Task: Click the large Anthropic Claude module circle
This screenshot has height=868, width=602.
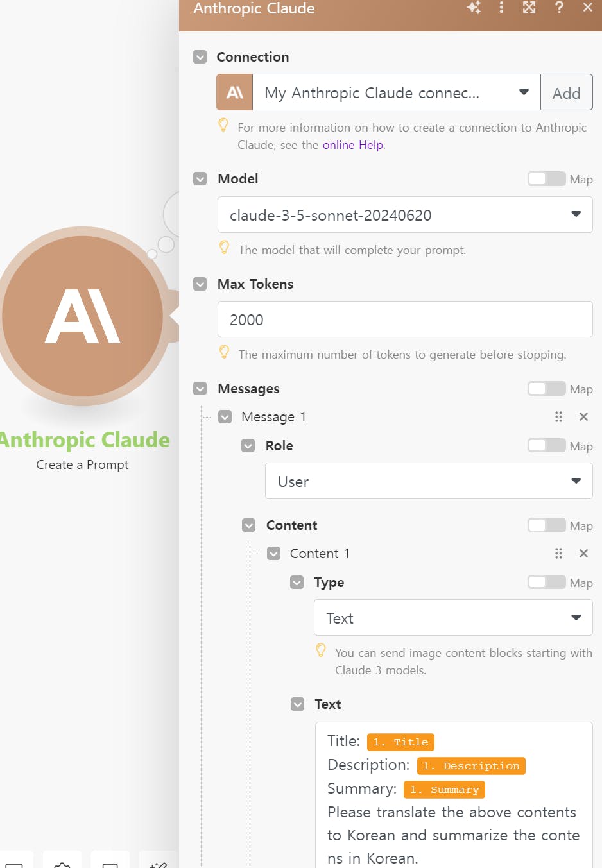Action: [x=83, y=316]
